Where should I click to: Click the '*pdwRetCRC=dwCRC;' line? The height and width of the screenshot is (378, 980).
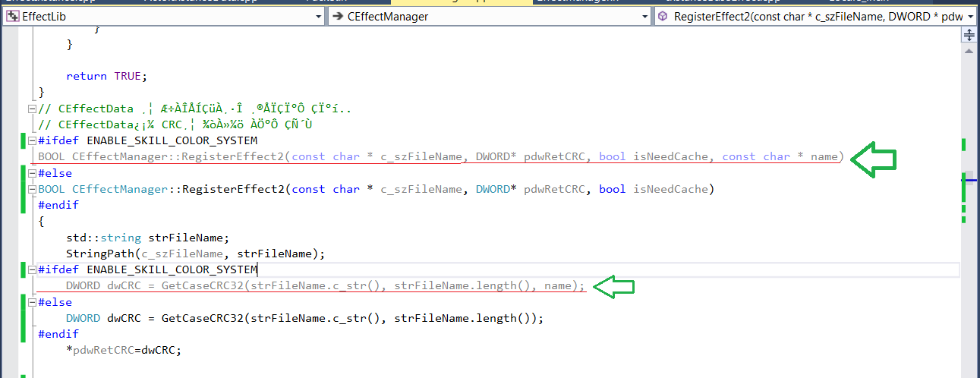[x=124, y=350]
